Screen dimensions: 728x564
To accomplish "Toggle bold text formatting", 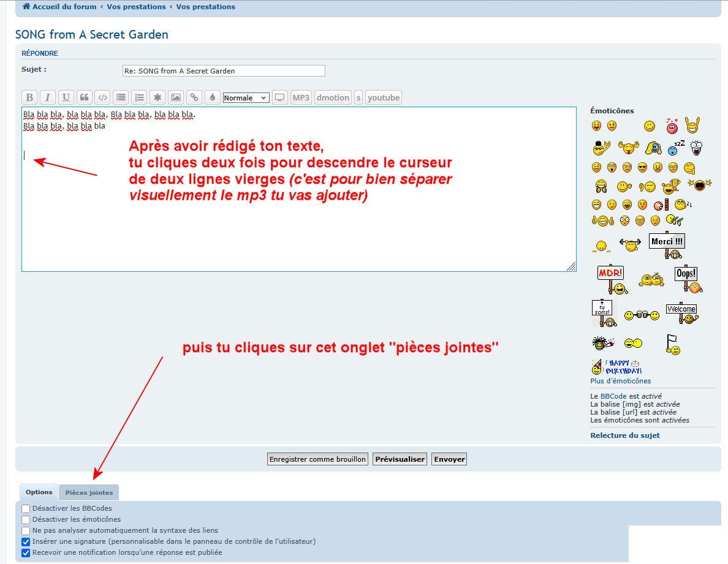I will tap(29, 97).
